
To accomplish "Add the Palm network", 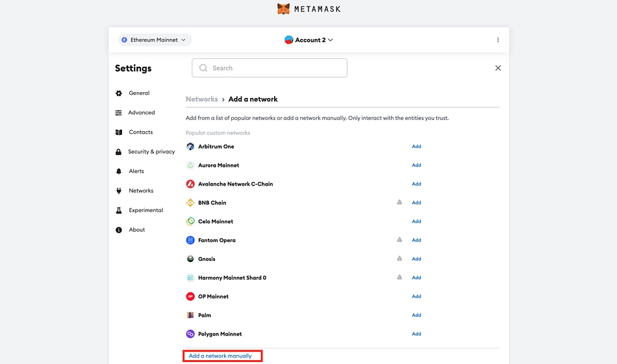I will (416, 315).
